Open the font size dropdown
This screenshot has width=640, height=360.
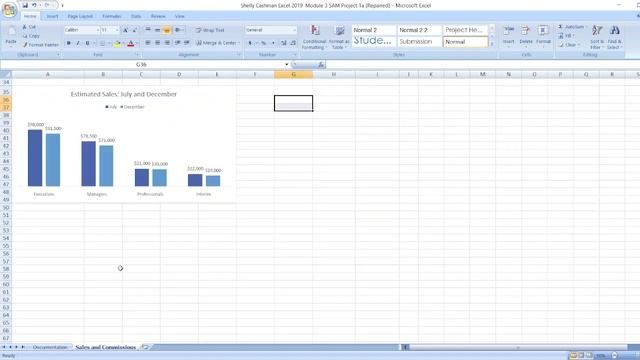117,30
